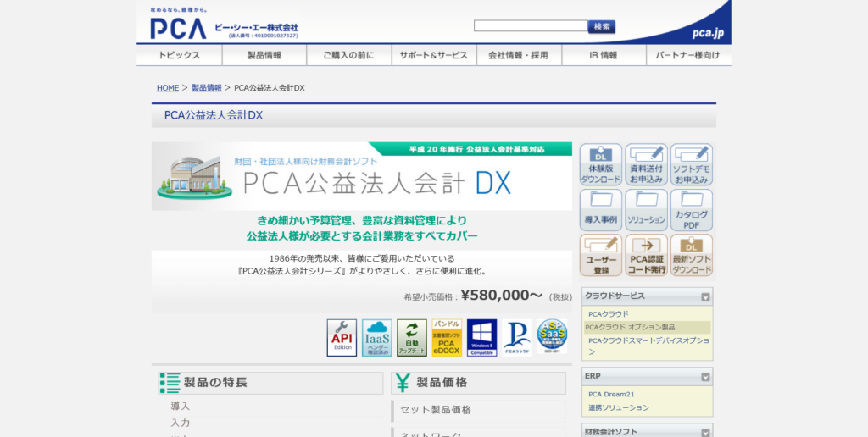The height and width of the screenshot is (437, 868).
Task: Open the サポート&サービス menu
Action: click(x=434, y=55)
